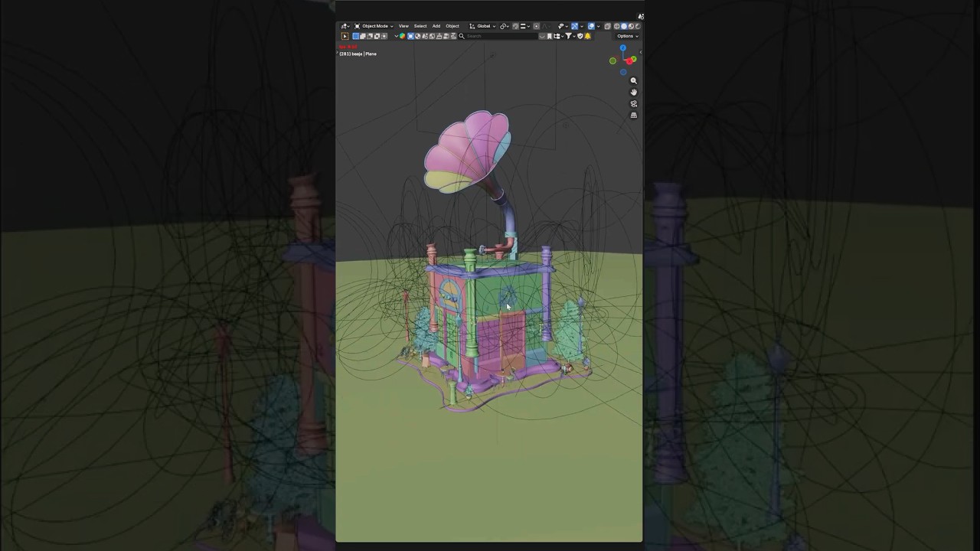Toggle the show overlays button
The height and width of the screenshot is (551, 980).
(x=591, y=26)
